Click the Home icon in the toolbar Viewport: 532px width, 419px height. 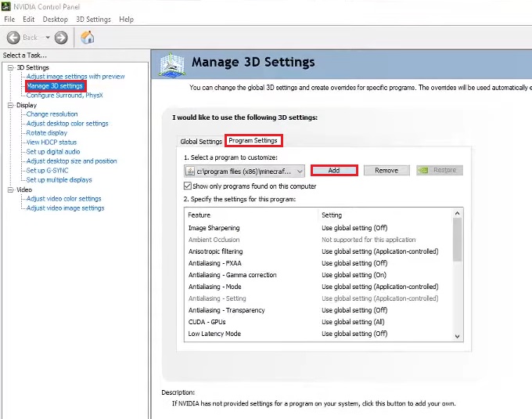pyautogui.click(x=88, y=37)
